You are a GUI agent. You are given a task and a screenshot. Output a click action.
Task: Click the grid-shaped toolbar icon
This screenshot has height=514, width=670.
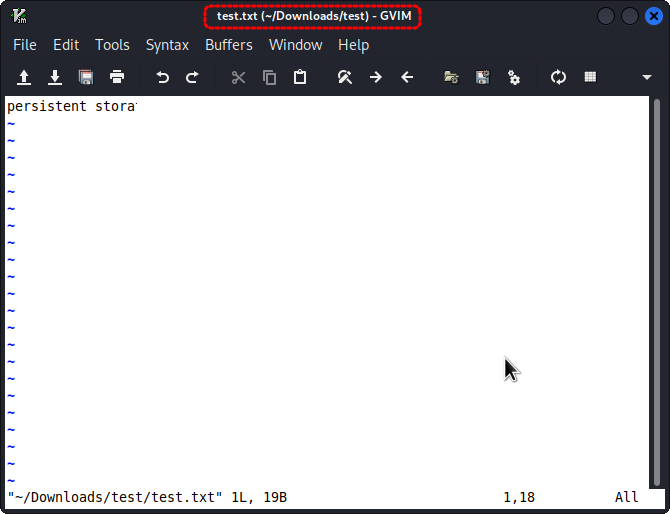(x=590, y=77)
